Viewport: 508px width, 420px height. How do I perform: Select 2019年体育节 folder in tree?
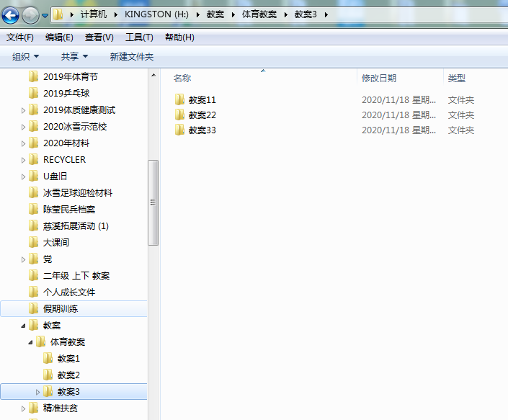pyautogui.click(x=71, y=77)
